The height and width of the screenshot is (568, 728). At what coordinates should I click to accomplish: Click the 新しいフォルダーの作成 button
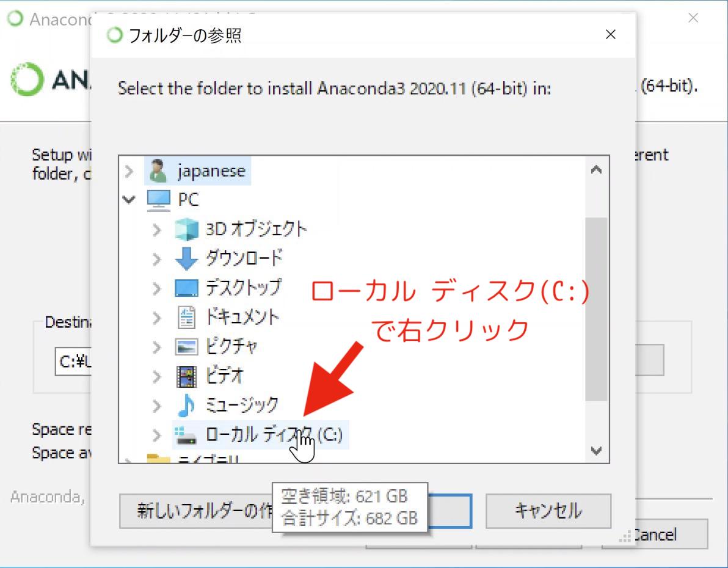[195, 511]
